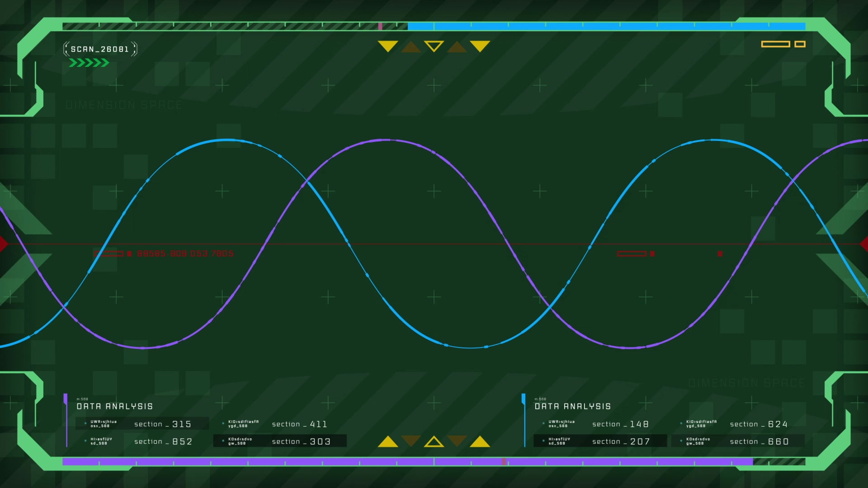Viewport: 868px width, 488px height.
Task: Click the green chevron arrows below SCAN_26081
Action: 89,63
